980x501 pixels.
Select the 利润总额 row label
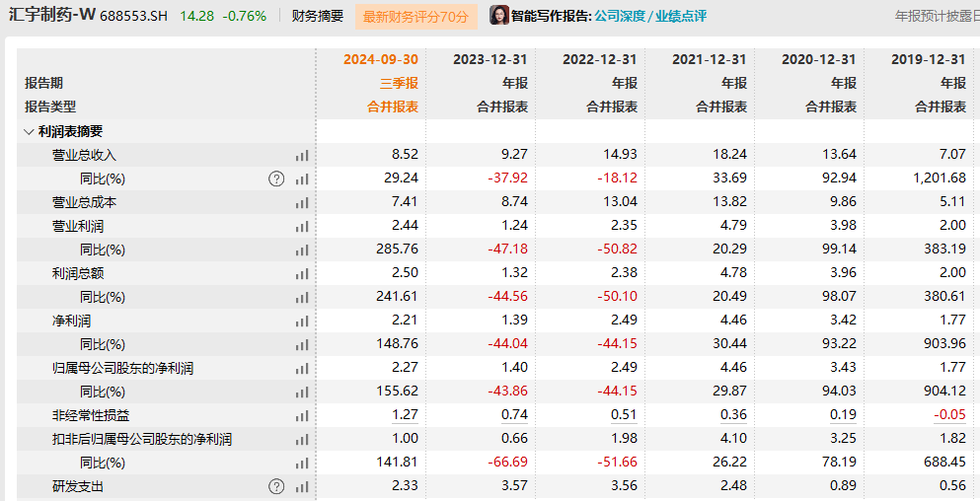coord(78,273)
